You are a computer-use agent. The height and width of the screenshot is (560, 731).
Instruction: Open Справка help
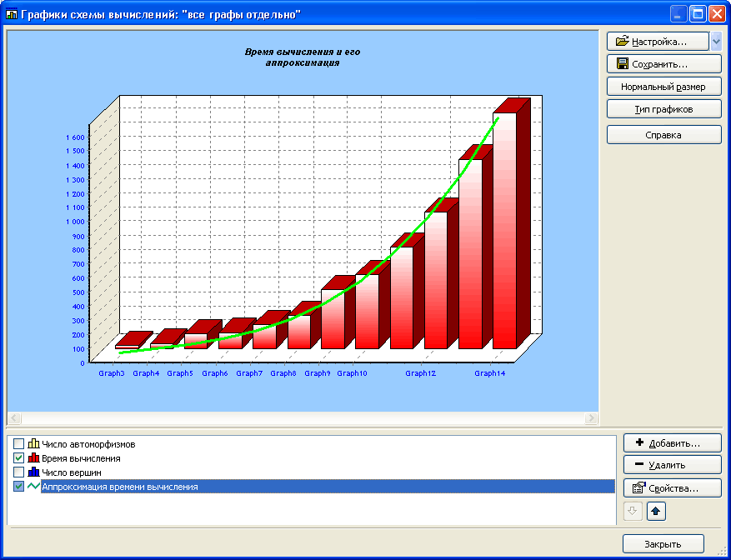click(x=663, y=135)
